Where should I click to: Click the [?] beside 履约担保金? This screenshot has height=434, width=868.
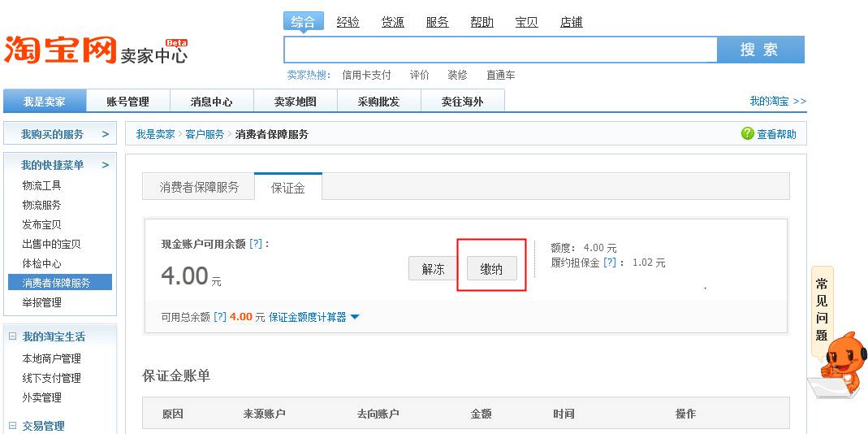(610, 263)
